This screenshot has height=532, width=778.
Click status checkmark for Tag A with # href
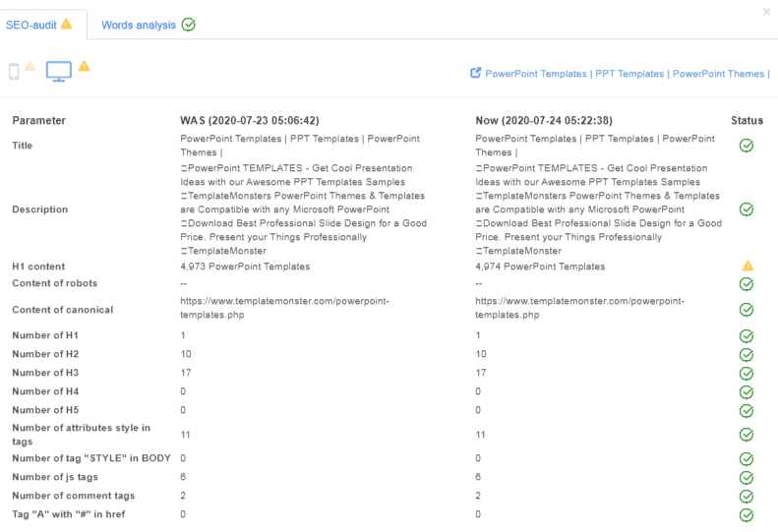(x=747, y=515)
